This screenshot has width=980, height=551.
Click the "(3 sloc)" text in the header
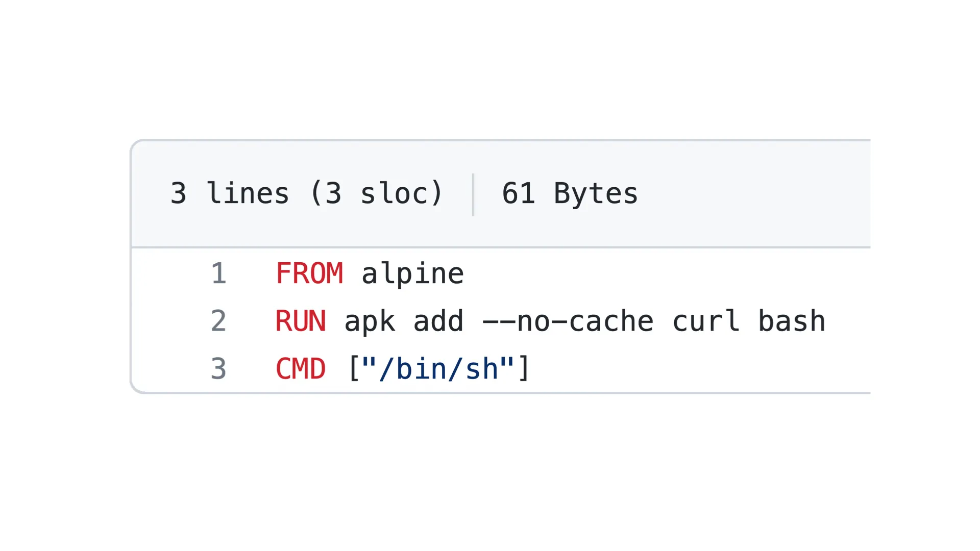377,193
